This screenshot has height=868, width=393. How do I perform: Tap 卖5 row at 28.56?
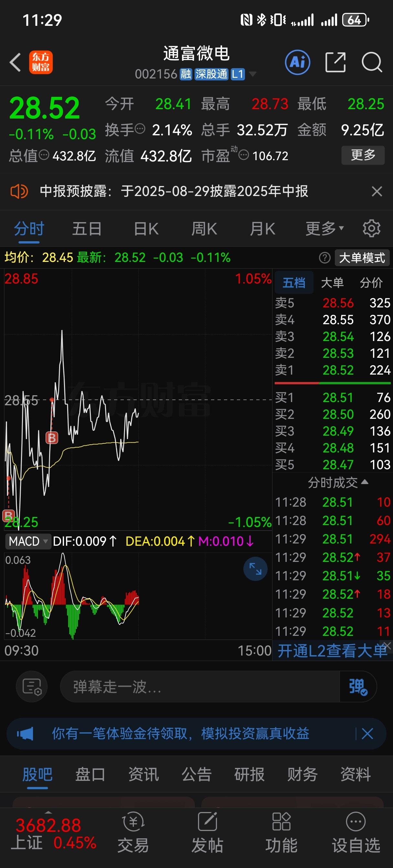click(333, 303)
